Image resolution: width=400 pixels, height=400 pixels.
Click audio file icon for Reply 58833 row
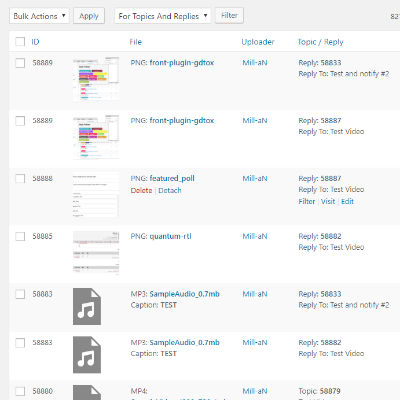click(87, 306)
